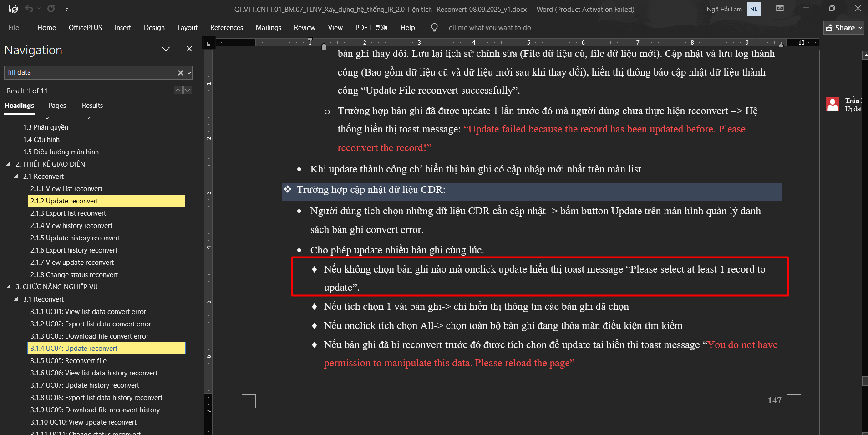Click the Redo/Repeat icon
The width and height of the screenshot is (868, 435).
point(51,9)
